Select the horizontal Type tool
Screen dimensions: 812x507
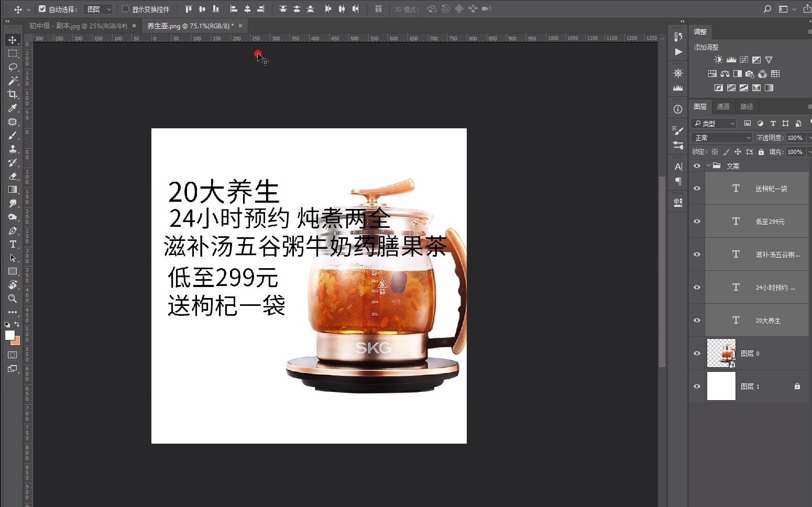pos(12,244)
